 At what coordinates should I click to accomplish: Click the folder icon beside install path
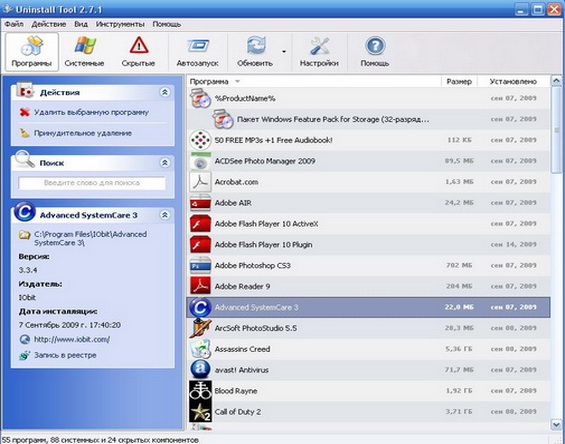(x=24, y=235)
